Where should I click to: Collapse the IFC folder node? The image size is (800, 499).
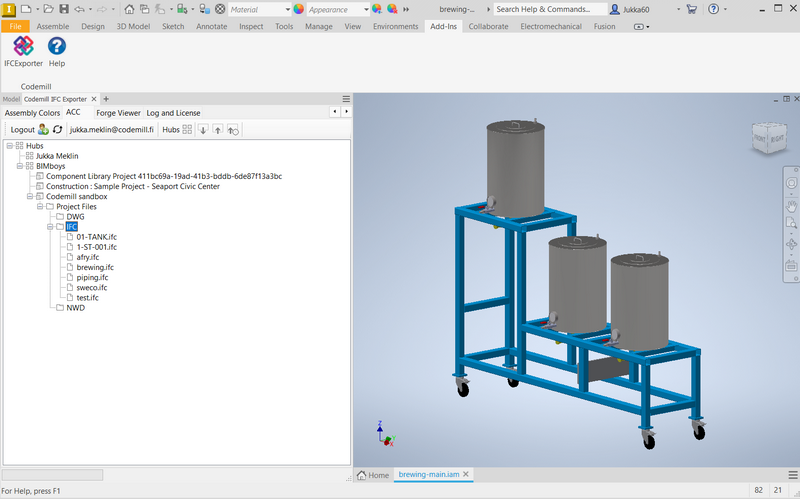pyautogui.click(x=50, y=227)
